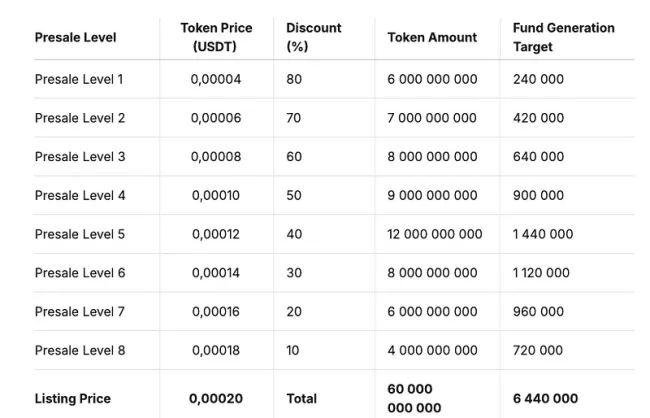
Task: Select the 0,00016 token price cell
Action: pos(216,312)
